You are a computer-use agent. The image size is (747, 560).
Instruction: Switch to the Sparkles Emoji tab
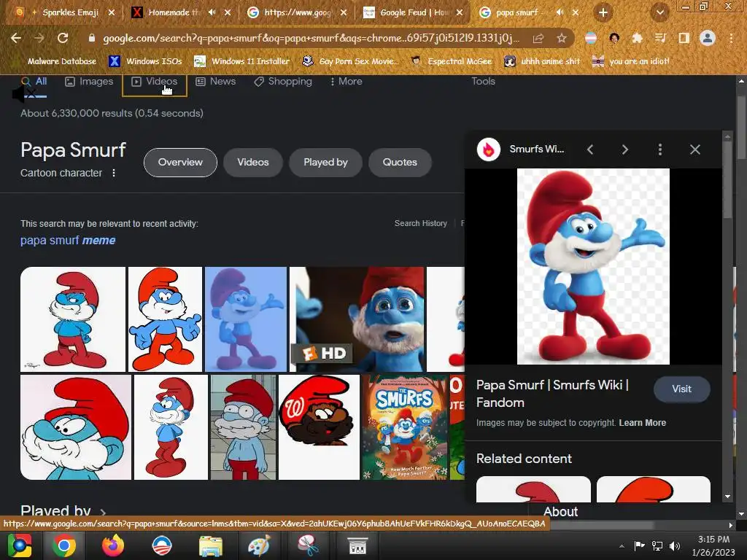(x=65, y=12)
